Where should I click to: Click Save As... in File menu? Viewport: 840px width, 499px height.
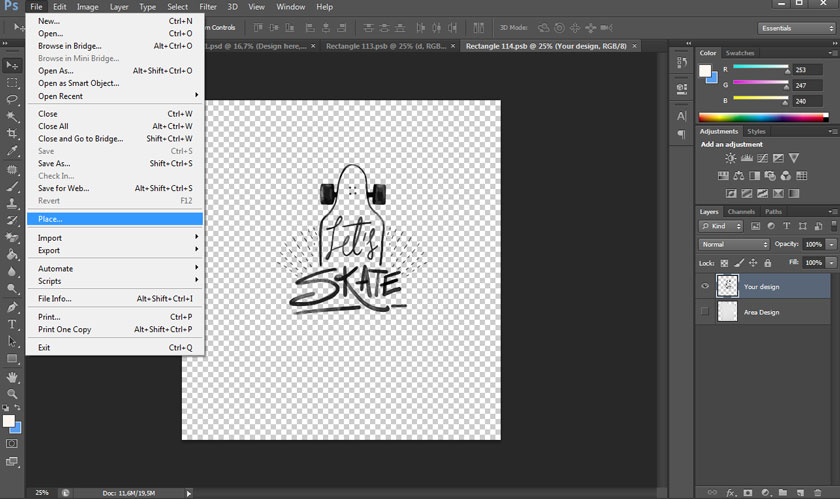pos(54,163)
